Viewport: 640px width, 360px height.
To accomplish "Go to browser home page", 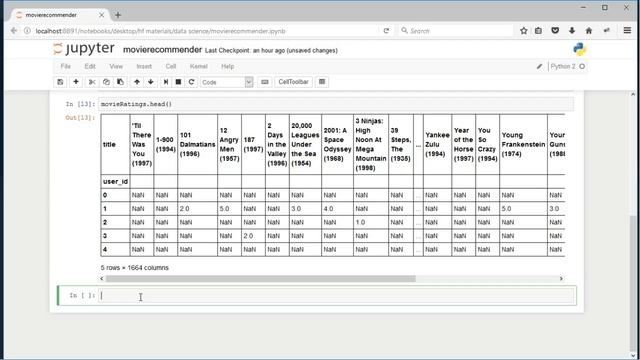I will click(x=589, y=31).
